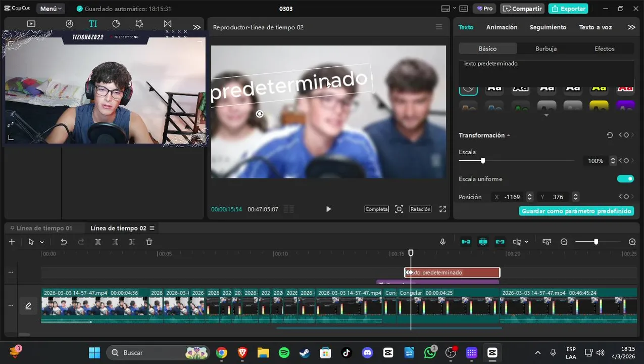Select the Burbuja sub-tab
The height and width of the screenshot is (364, 644).
546,49
